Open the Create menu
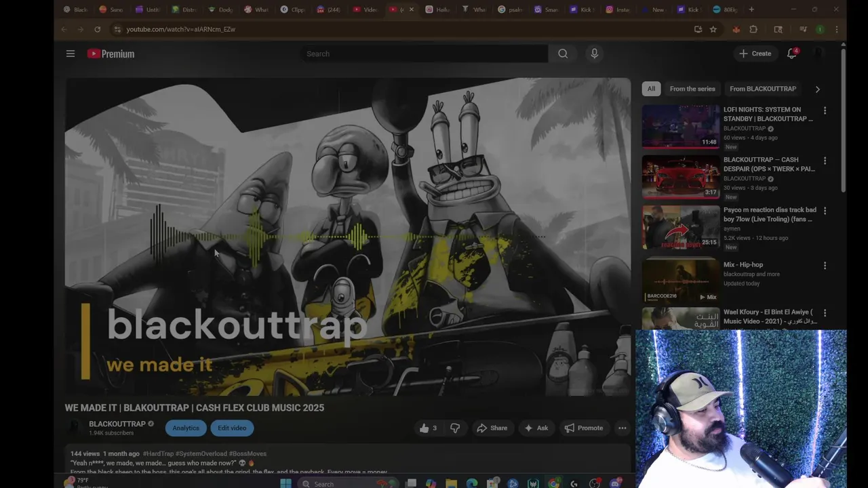 (x=755, y=54)
